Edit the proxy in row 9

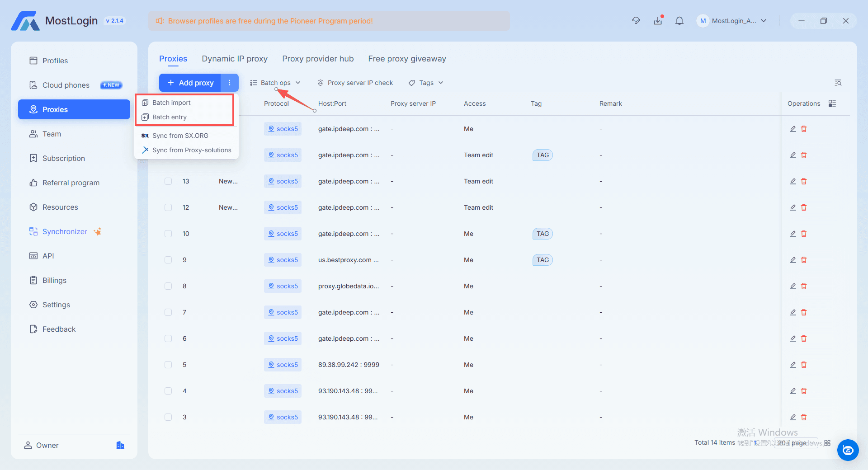tap(793, 260)
